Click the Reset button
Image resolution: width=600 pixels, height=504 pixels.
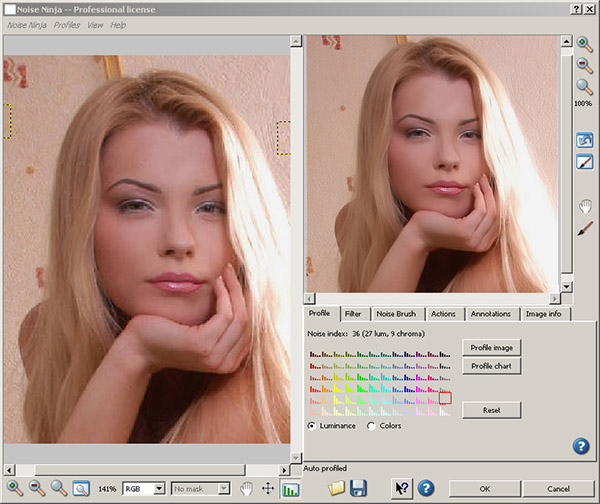point(491,410)
